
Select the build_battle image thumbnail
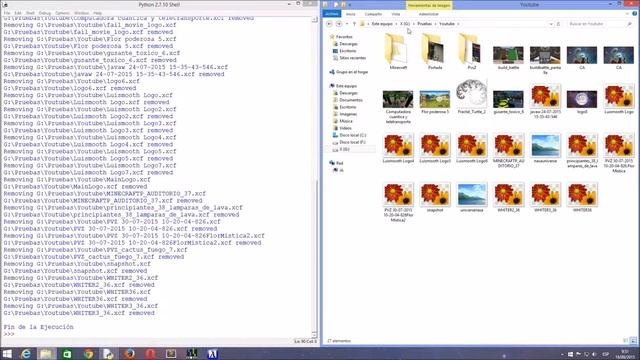pos(508,55)
